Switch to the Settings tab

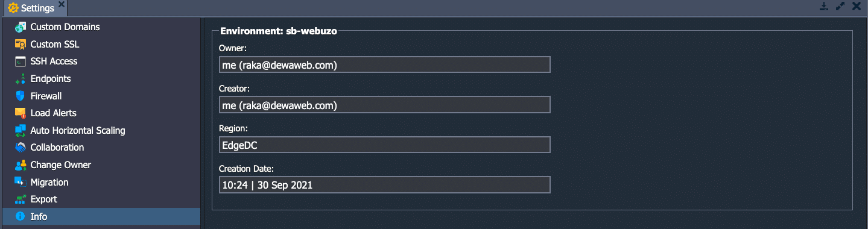[33, 8]
